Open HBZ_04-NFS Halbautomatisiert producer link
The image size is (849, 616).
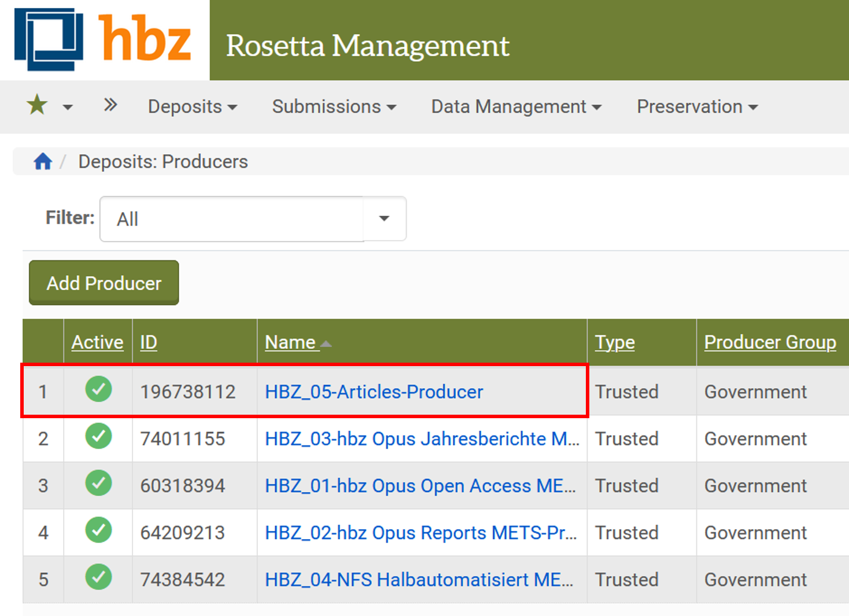(419, 580)
